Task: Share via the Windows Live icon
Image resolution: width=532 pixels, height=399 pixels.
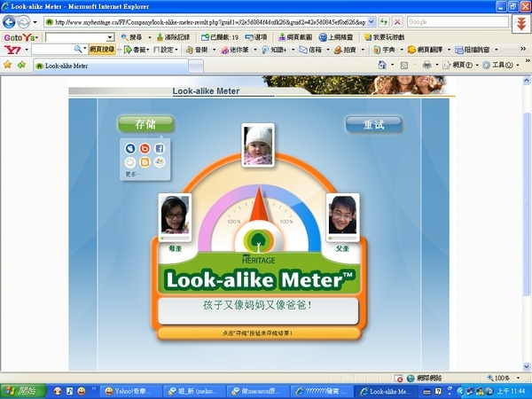Action: coord(160,162)
